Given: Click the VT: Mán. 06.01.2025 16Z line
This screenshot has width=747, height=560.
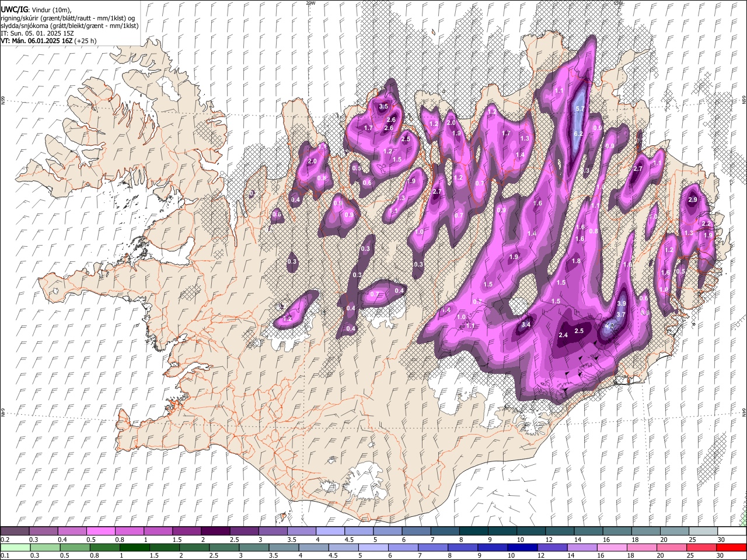Looking at the screenshot, I should tap(48, 41).
